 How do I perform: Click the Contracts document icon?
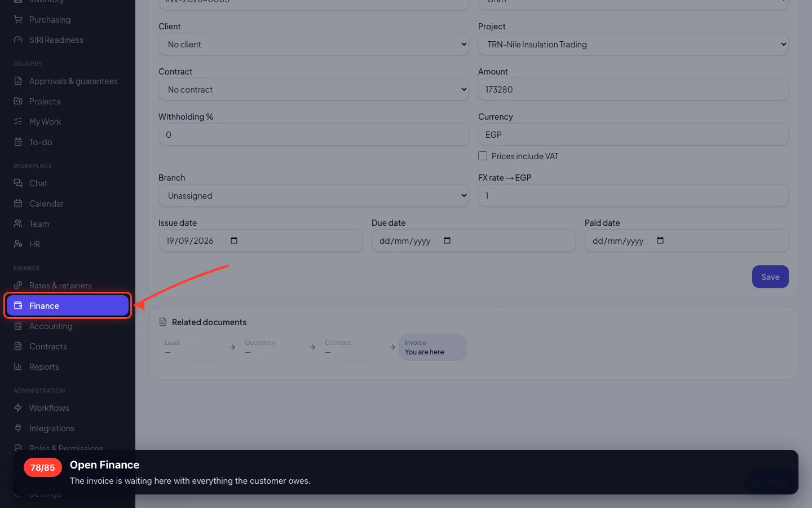18,347
